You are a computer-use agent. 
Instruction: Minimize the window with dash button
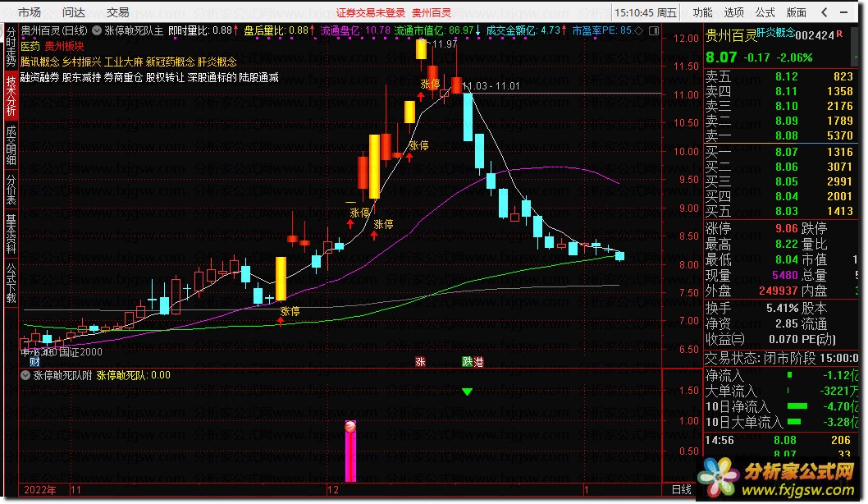point(843,12)
